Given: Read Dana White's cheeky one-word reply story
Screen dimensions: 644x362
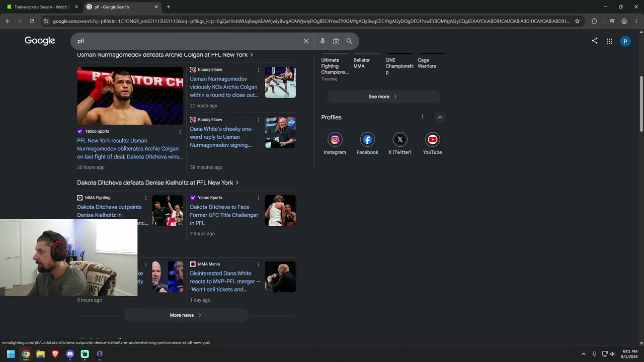Looking at the screenshot, I should coord(221,137).
